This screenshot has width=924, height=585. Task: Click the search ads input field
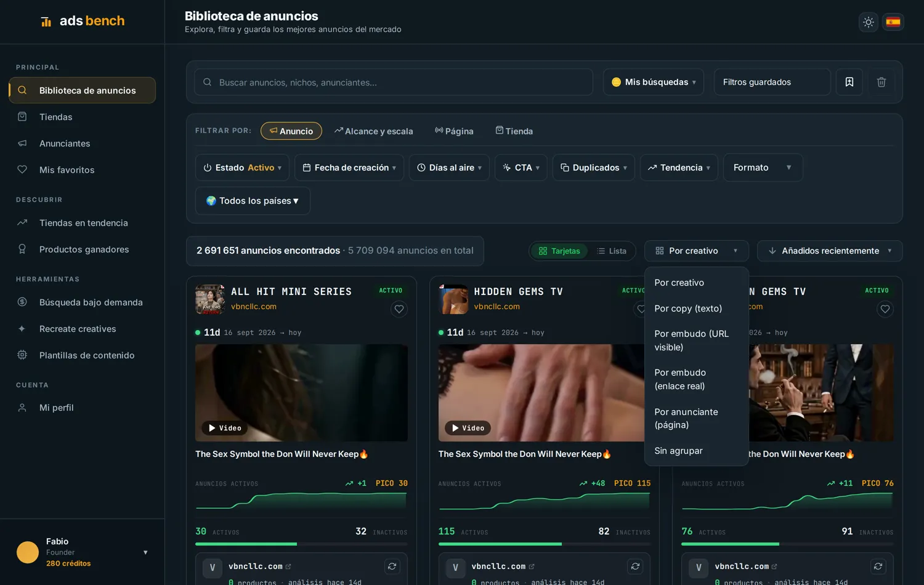pos(394,82)
